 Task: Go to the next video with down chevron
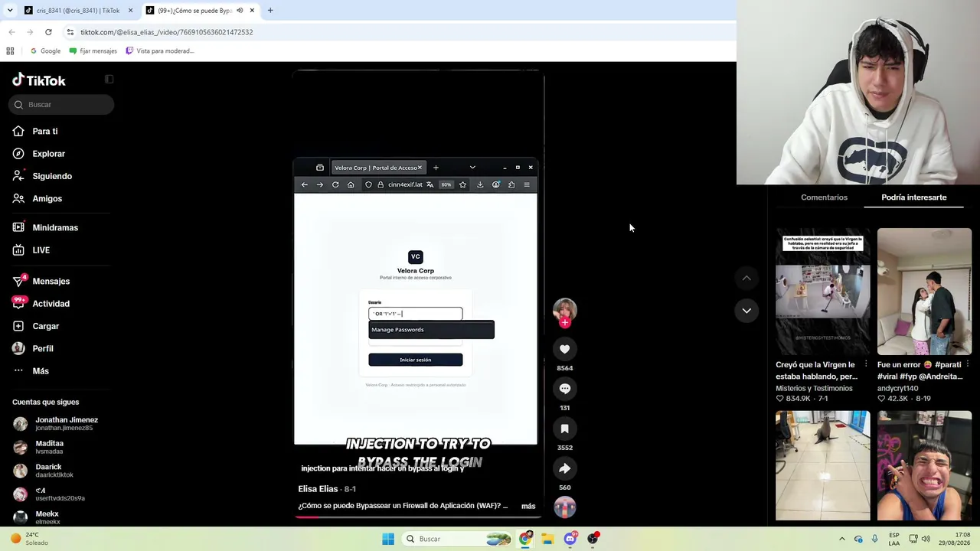pyautogui.click(x=746, y=311)
